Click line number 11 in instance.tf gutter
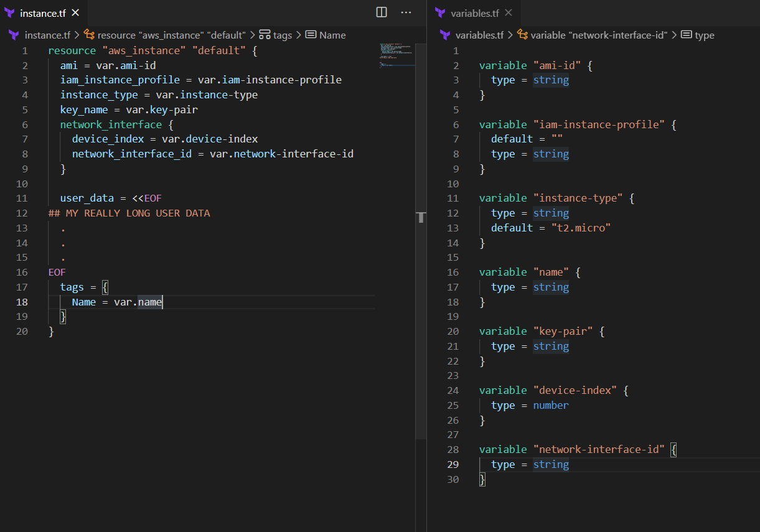Screen dimensions: 760x532 click(22, 198)
